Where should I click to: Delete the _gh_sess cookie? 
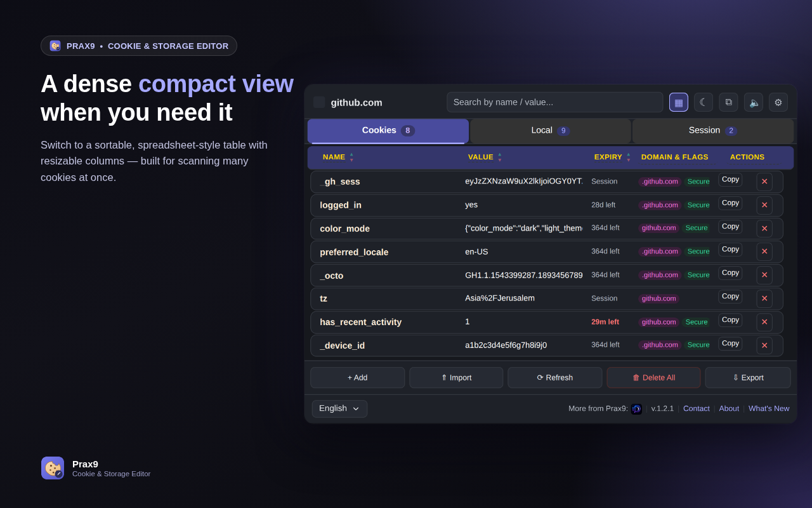[764, 182]
